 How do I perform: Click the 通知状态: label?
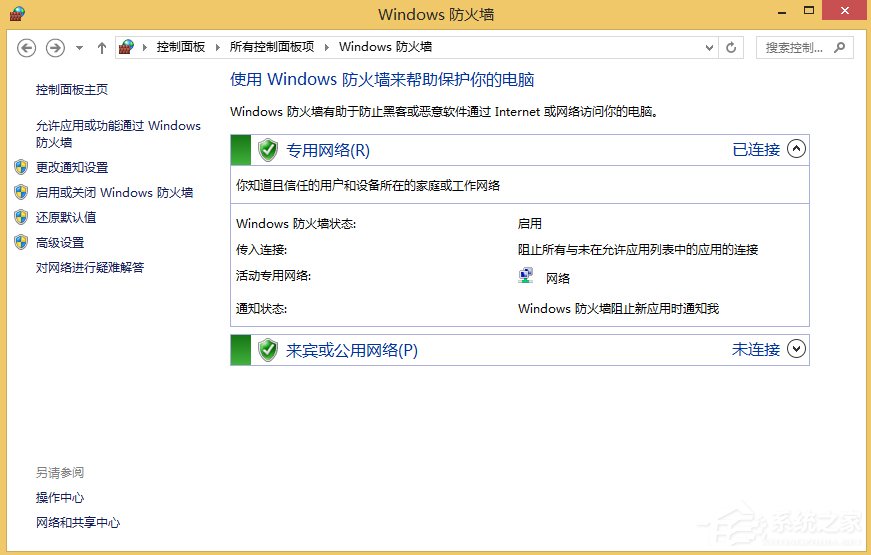click(x=261, y=308)
